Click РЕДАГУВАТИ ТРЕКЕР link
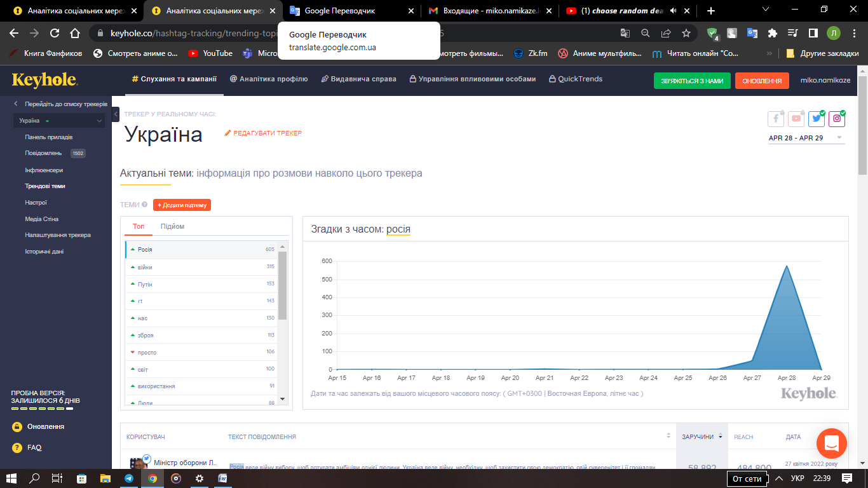Screen dimensions: 868x488 point(263,133)
